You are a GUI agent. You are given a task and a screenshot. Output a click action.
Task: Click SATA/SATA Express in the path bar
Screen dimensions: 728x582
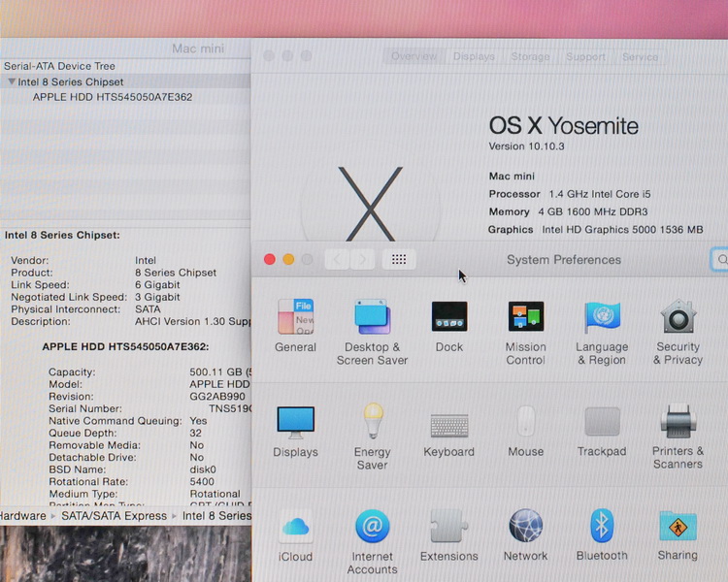tap(114, 516)
